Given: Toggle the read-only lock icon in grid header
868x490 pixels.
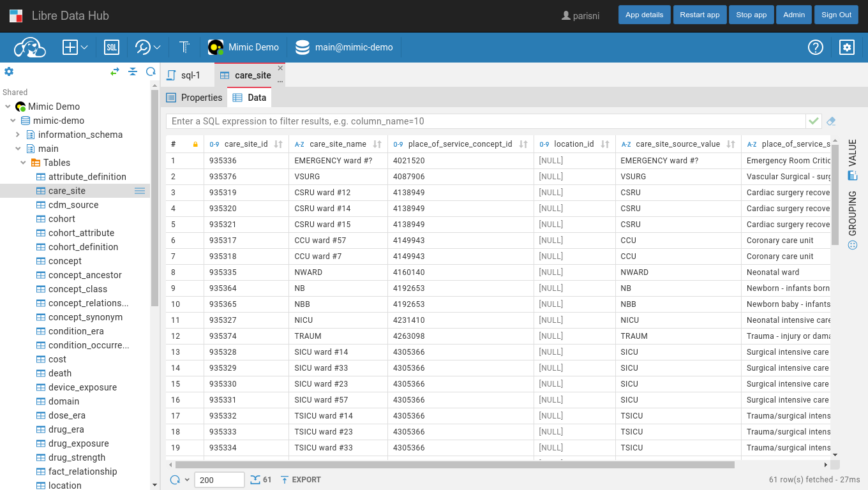Looking at the screenshot, I should pos(195,144).
